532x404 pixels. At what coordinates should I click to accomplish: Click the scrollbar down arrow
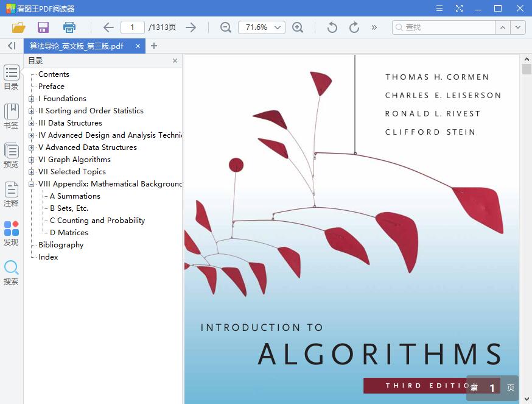coord(527,399)
